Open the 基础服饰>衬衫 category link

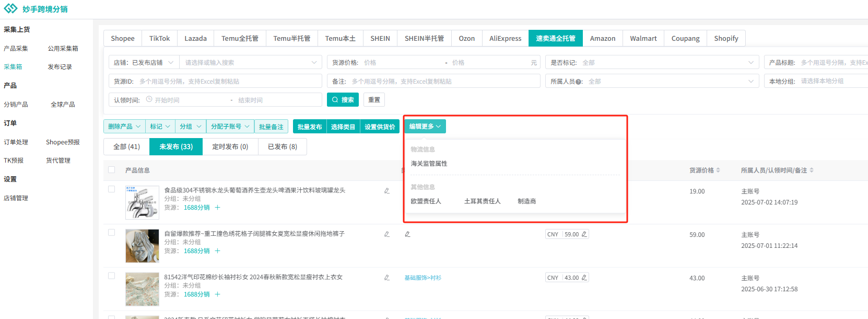click(x=423, y=278)
